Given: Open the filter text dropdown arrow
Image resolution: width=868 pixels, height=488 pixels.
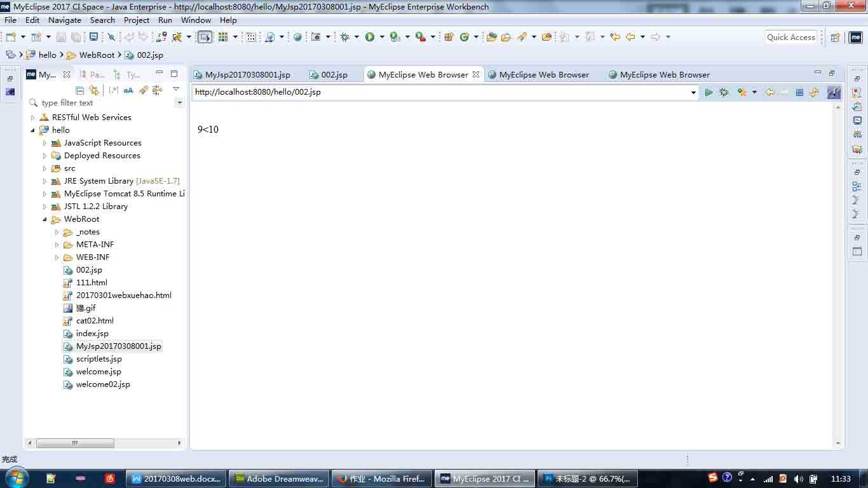Looking at the screenshot, I should point(180,103).
